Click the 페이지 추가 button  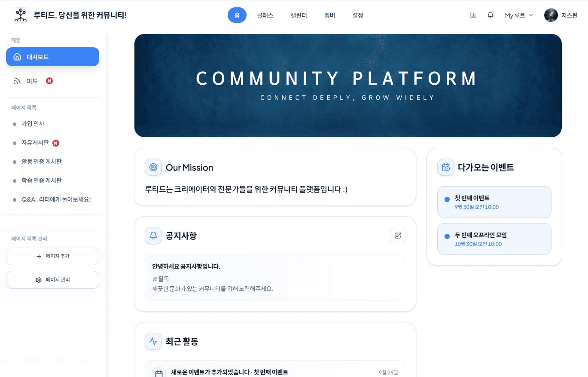(x=52, y=256)
